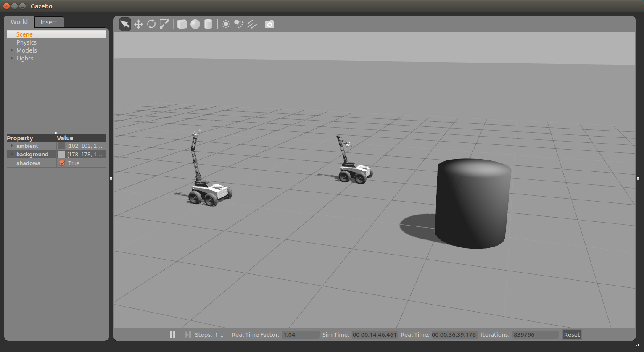The height and width of the screenshot is (352, 644).
Task: Insert a sphere shape
Action: [195, 24]
